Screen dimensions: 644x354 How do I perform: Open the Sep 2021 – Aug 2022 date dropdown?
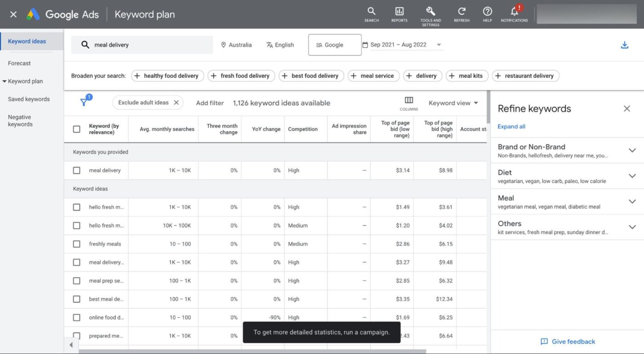point(402,44)
